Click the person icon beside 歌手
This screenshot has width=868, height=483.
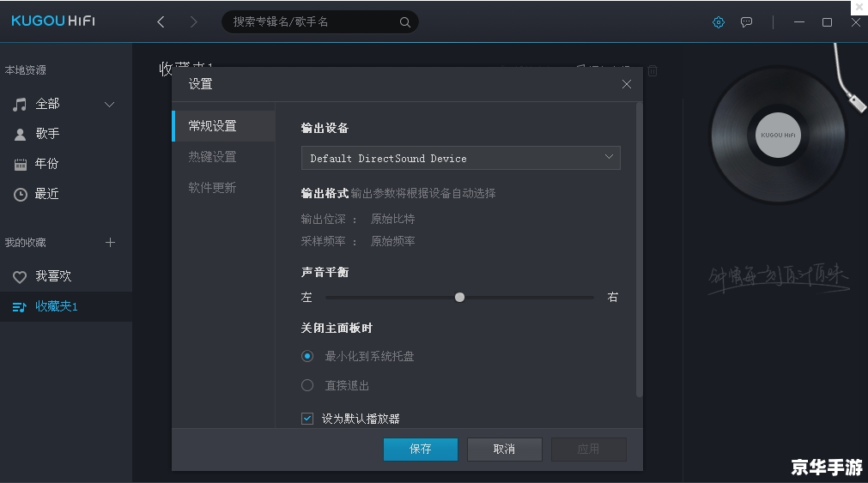click(20, 135)
